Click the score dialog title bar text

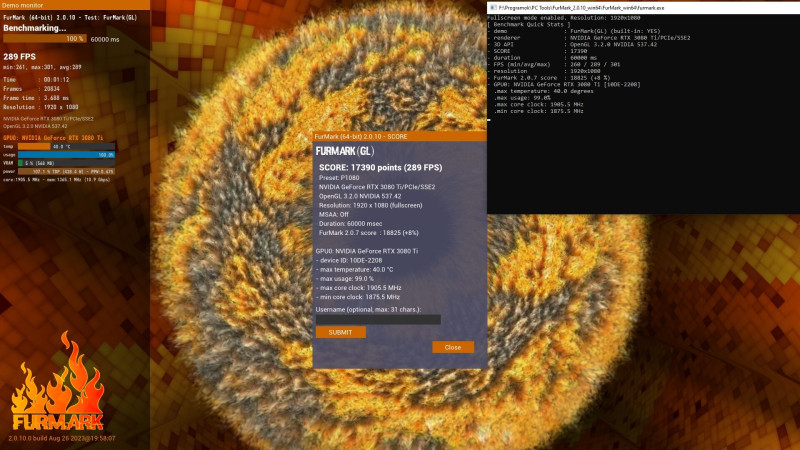(x=361, y=137)
